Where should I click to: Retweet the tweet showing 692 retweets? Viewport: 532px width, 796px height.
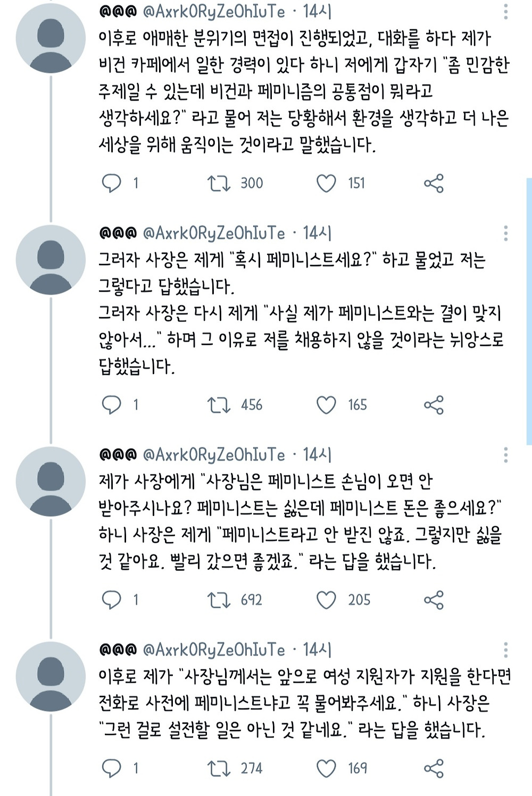click(218, 600)
